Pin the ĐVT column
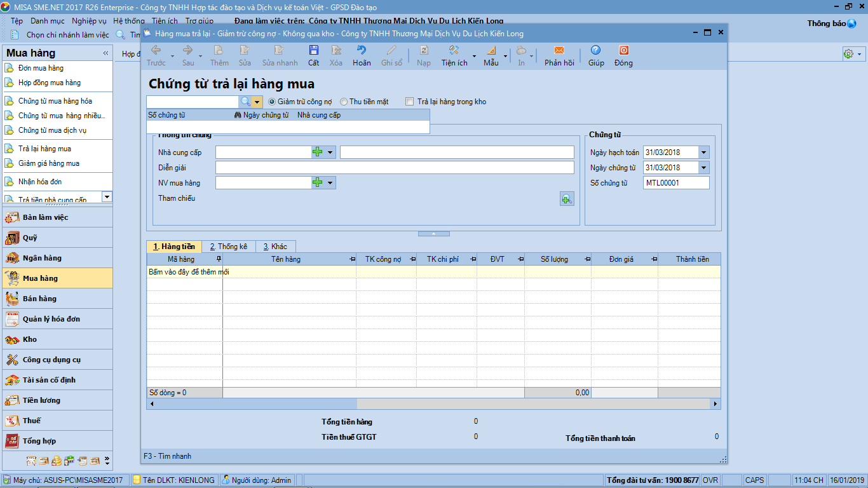Image resolution: width=868 pixels, height=488 pixels. pyautogui.click(x=521, y=259)
